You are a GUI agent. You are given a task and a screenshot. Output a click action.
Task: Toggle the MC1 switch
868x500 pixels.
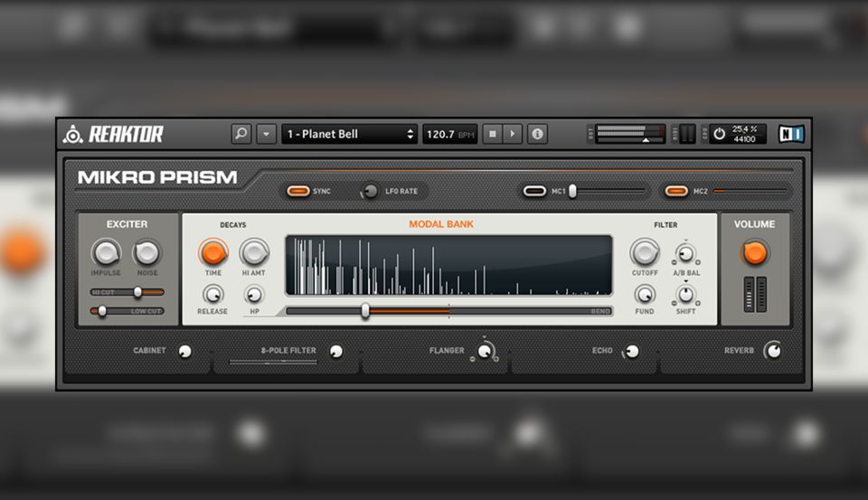(x=535, y=191)
